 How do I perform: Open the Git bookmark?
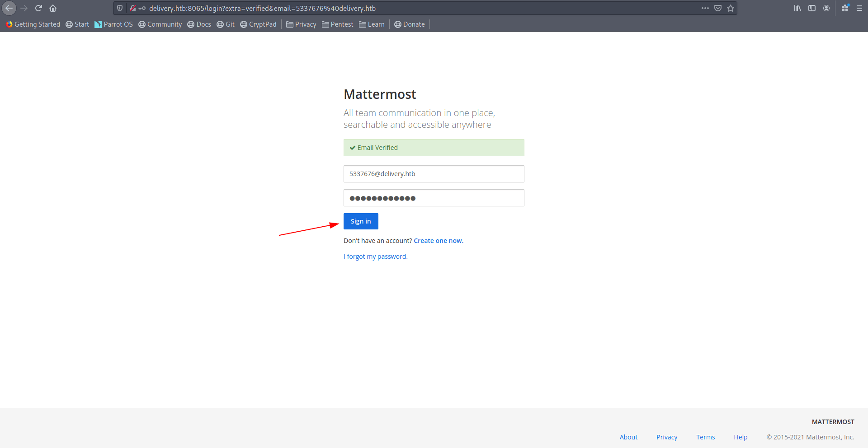226,24
